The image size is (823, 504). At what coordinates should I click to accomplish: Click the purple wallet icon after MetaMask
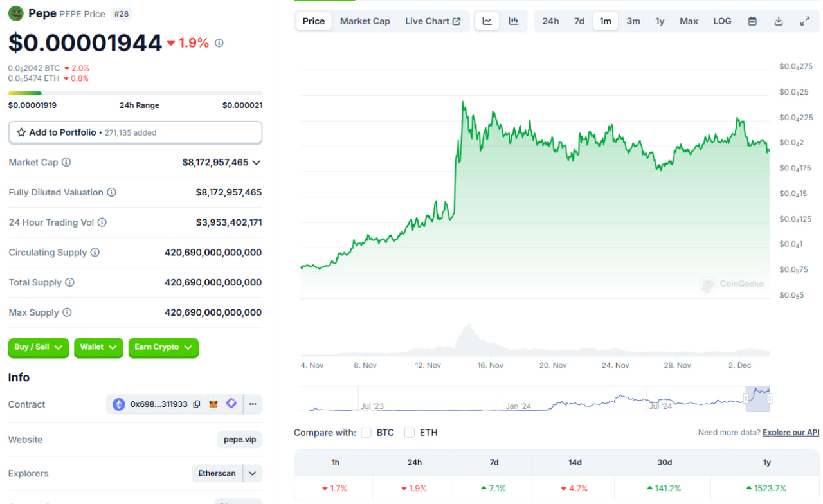[x=231, y=404]
